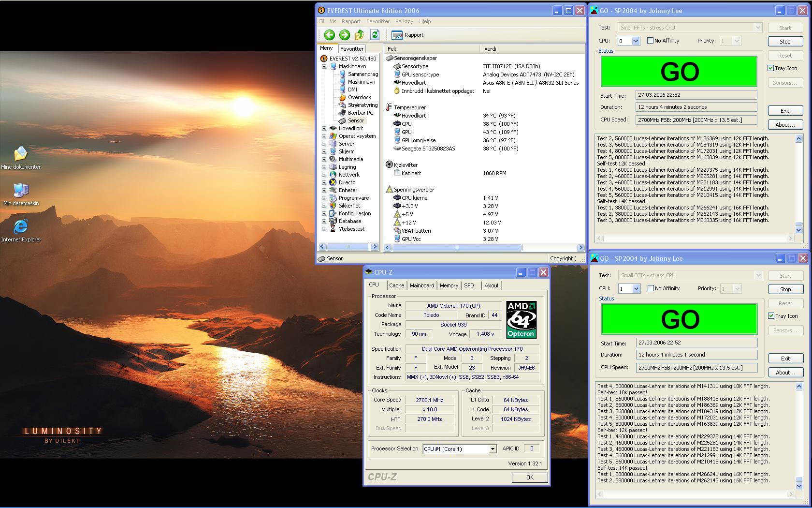Image resolution: width=812 pixels, height=508 pixels.
Task: Select Overclock item in EVEREST tree
Action: pyautogui.click(x=360, y=97)
